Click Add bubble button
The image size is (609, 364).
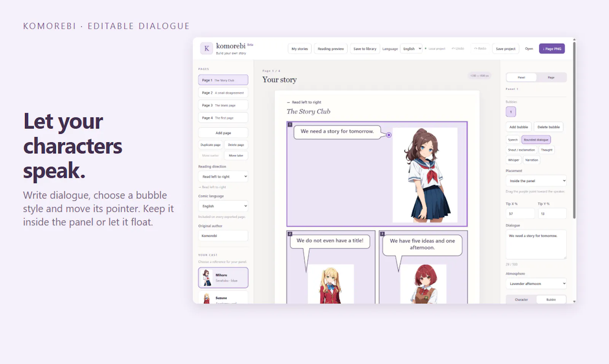(x=519, y=127)
